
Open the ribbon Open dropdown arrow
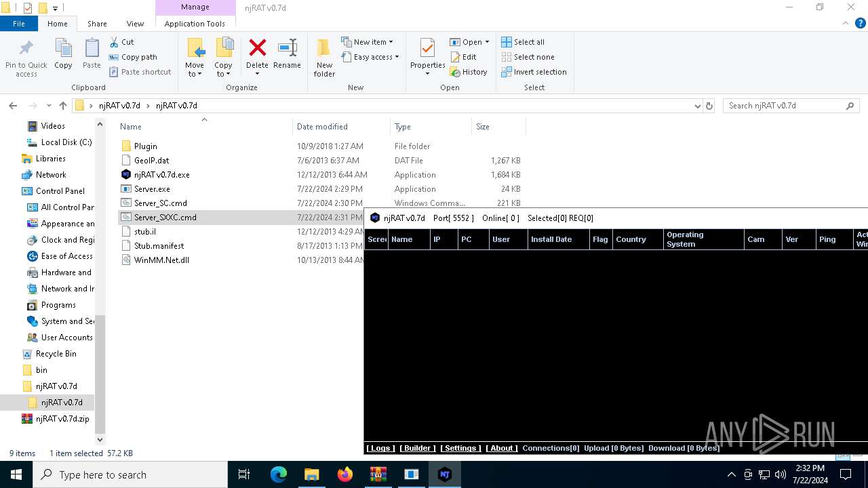click(x=487, y=42)
